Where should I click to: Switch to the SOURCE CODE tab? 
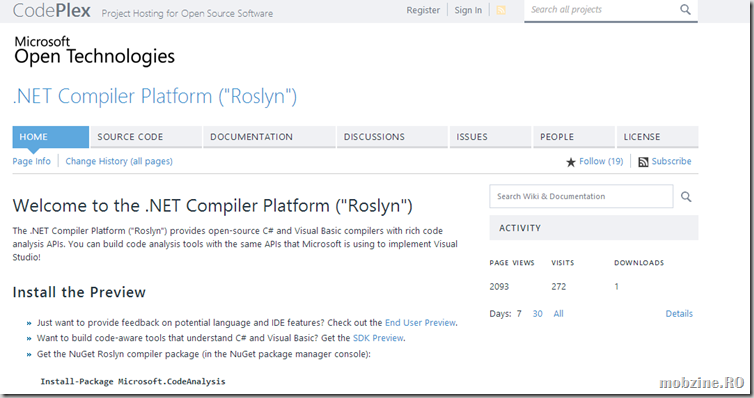coord(146,137)
